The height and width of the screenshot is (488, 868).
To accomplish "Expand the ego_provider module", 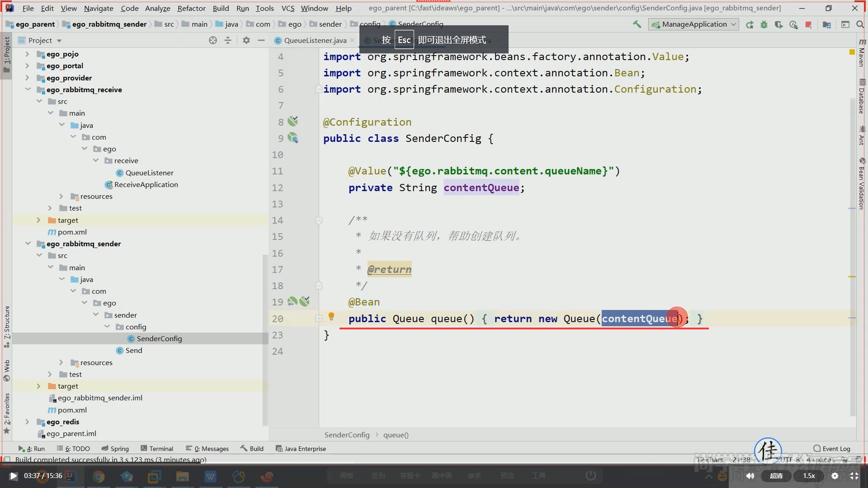I will tap(27, 78).
